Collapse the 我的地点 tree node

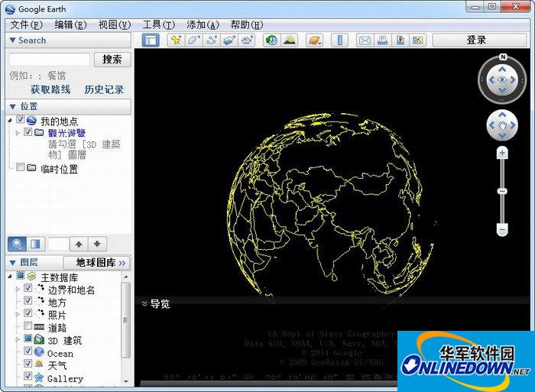[10, 120]
